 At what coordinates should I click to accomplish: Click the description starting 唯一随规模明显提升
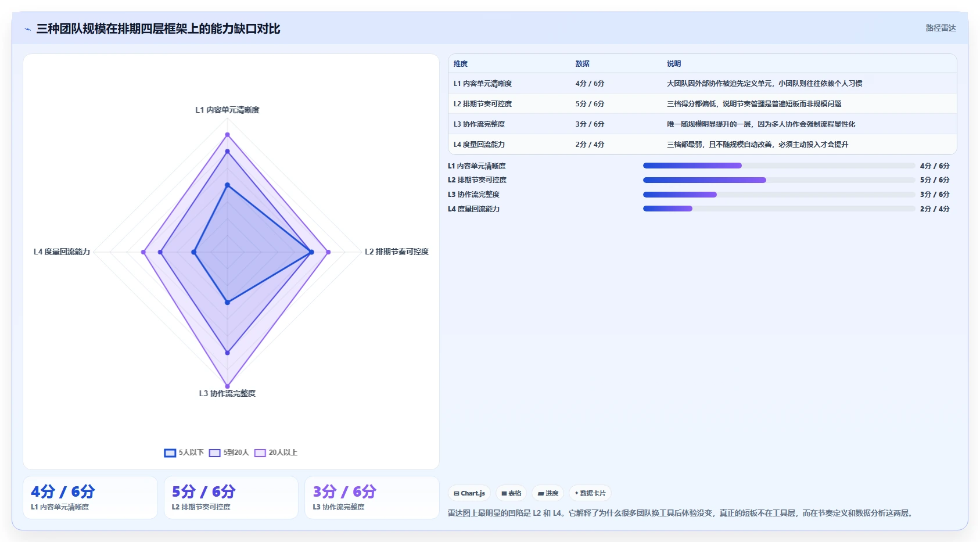point(761,124)
